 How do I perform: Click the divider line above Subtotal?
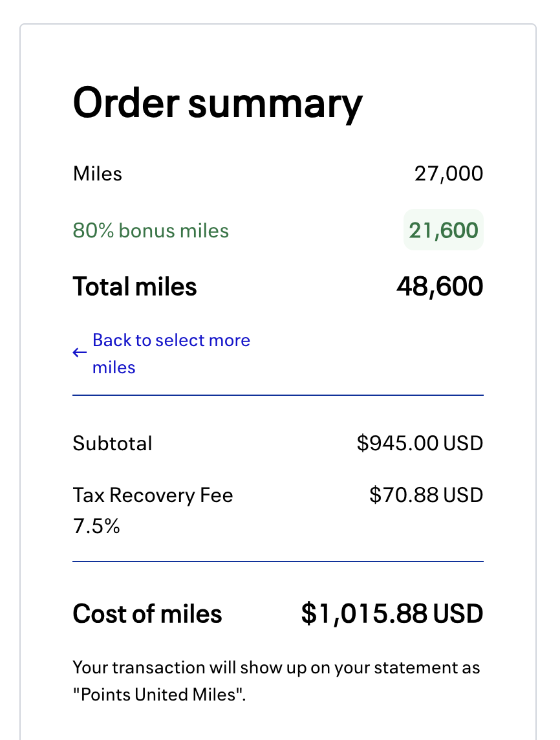278,395
